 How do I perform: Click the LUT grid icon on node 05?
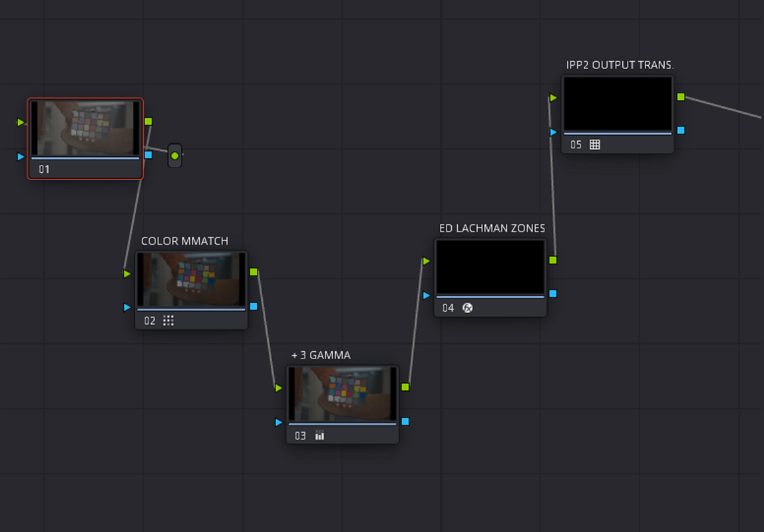594,144
